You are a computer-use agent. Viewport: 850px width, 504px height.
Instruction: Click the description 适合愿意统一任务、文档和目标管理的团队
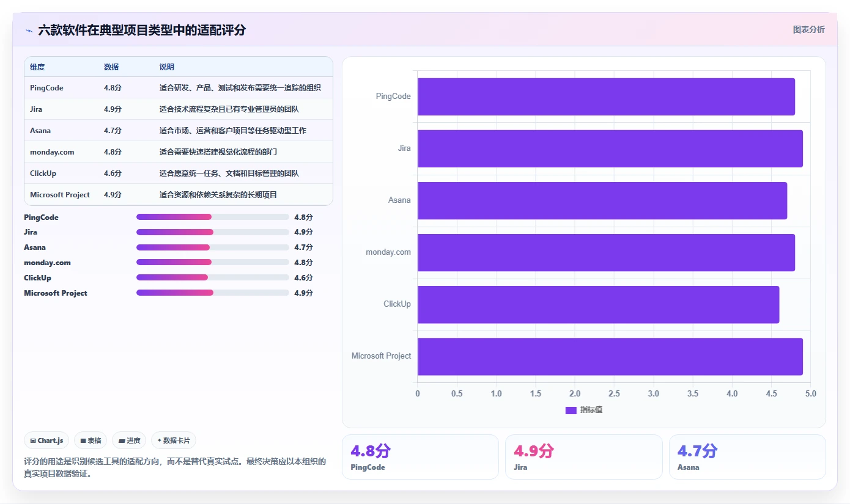[x=229, y=173]
